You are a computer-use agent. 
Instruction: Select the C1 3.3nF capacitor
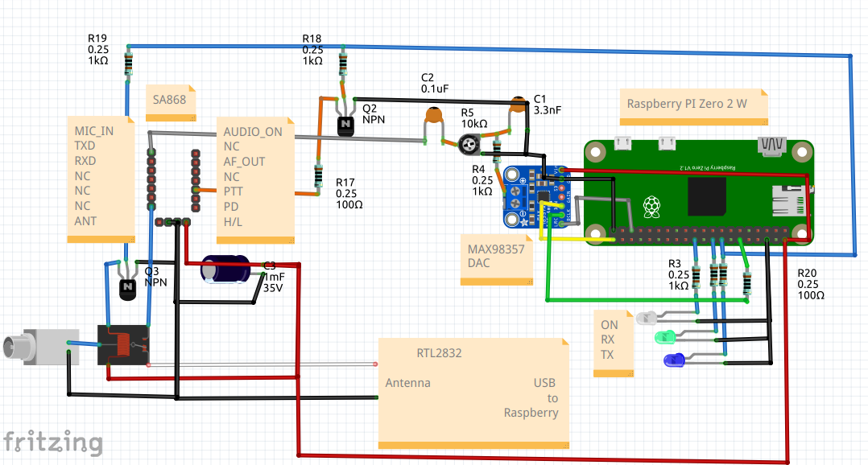click(x=519, y=105)
